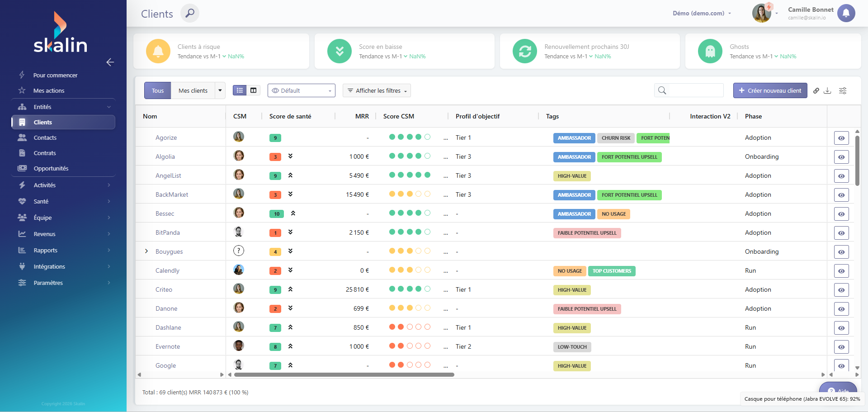Open column settings sliders icon
This screenshot has height=412, width=868.
point(843,90)
